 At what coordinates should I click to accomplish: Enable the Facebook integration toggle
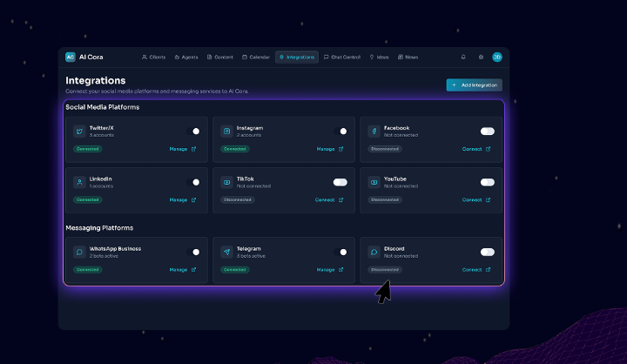[x=487, y=131]
